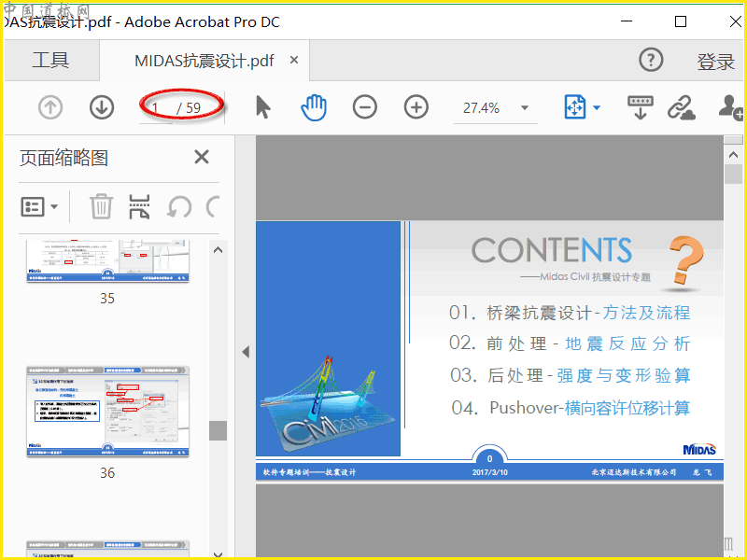The image size is (747, 560).
Task: Open the fit page options dropdown arrow
Action: point(597,107)
